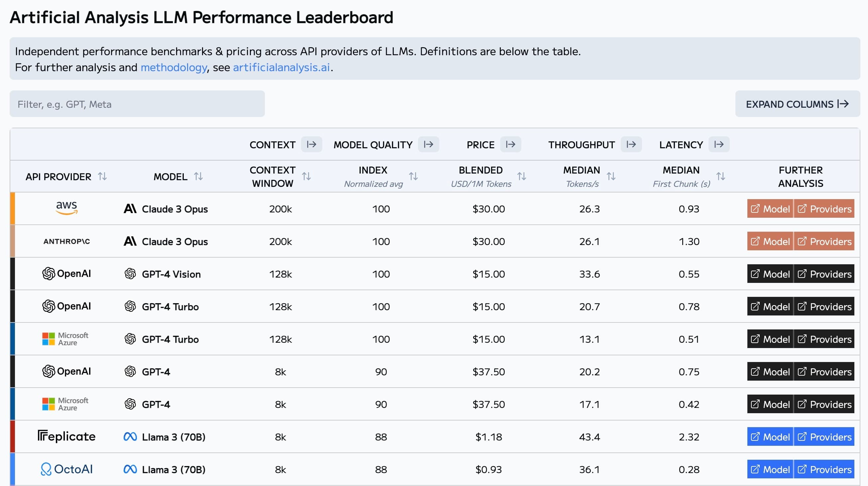Click Anthropic icon beside AWS Claude 3 Opus

tap(130, 209)
